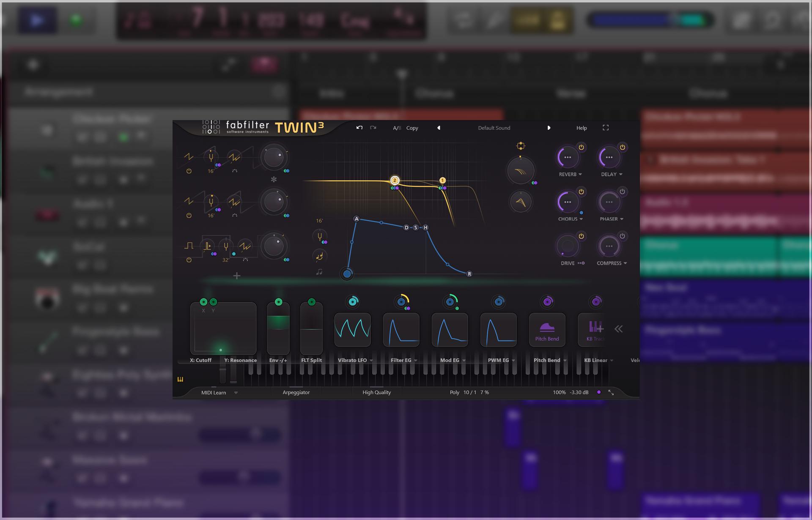Click the resize arrows icon in bottom bar
Screen dimensions: 812x520
click(x=611, y=392)
